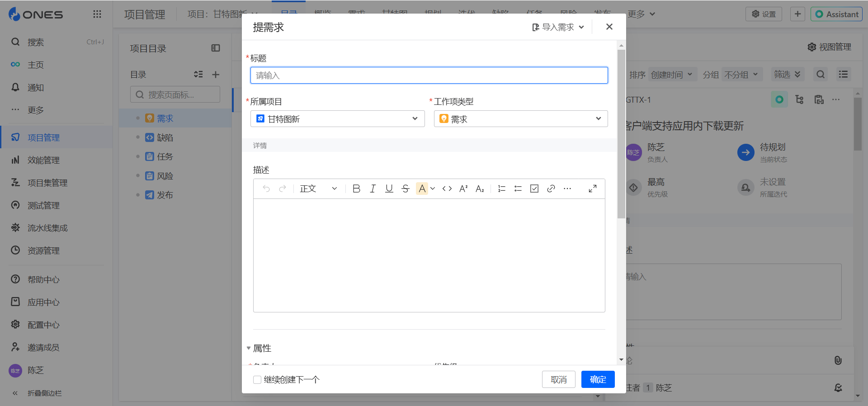
Task: Insert inline code with the code icon
Action: point(447,189)
